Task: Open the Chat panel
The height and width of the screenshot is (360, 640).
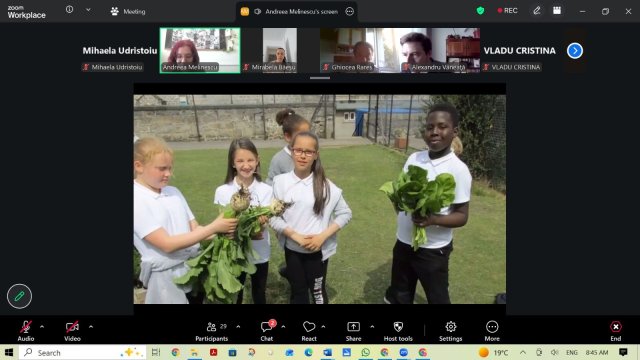Action: click(x=267, y=331)
